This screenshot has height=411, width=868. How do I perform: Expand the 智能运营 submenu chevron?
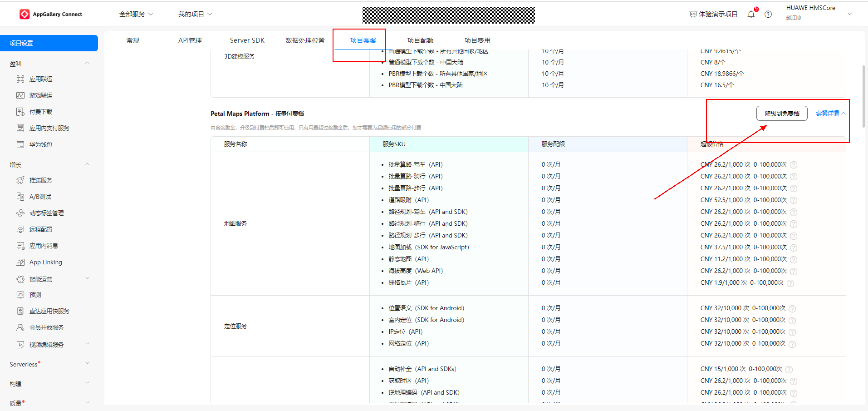(88, 278)
